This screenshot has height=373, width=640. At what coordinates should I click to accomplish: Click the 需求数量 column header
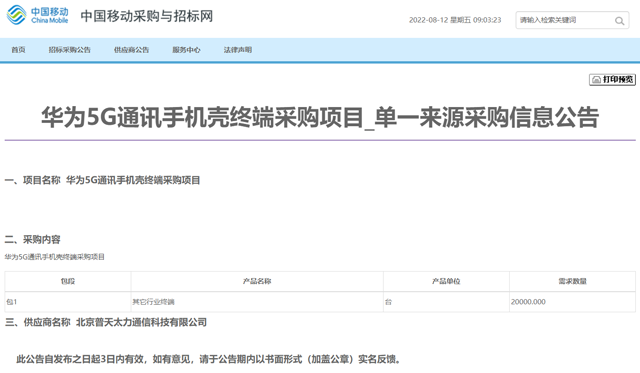point(572,281)
